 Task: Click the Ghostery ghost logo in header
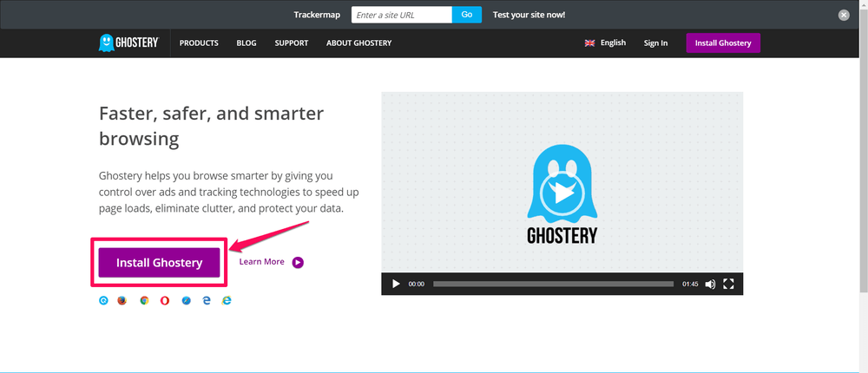coord(129,43)
